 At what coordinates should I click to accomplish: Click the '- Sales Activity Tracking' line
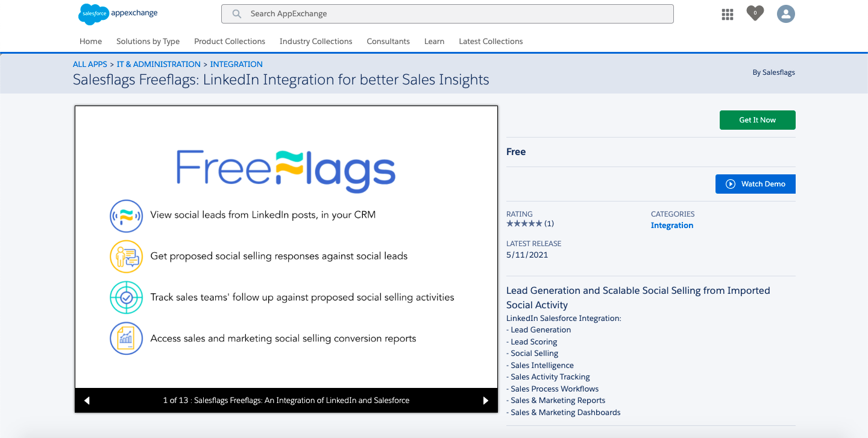point(548,377)
